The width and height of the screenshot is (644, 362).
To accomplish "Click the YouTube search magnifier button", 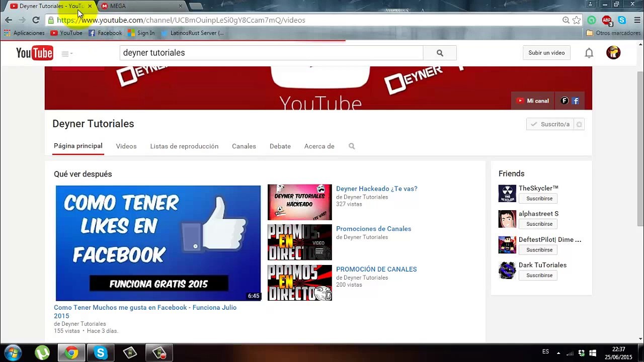I will 440,53.
